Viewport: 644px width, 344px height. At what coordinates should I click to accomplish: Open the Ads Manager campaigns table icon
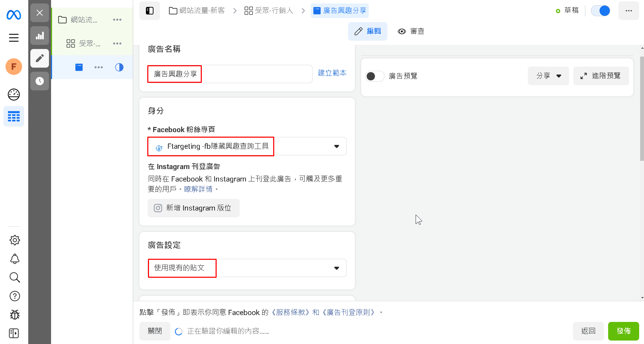[x=14, y=117]
